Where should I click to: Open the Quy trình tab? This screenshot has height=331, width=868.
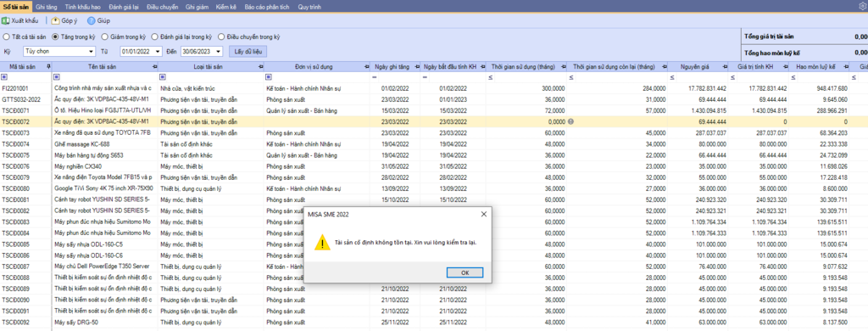click(x=309, y=7)
